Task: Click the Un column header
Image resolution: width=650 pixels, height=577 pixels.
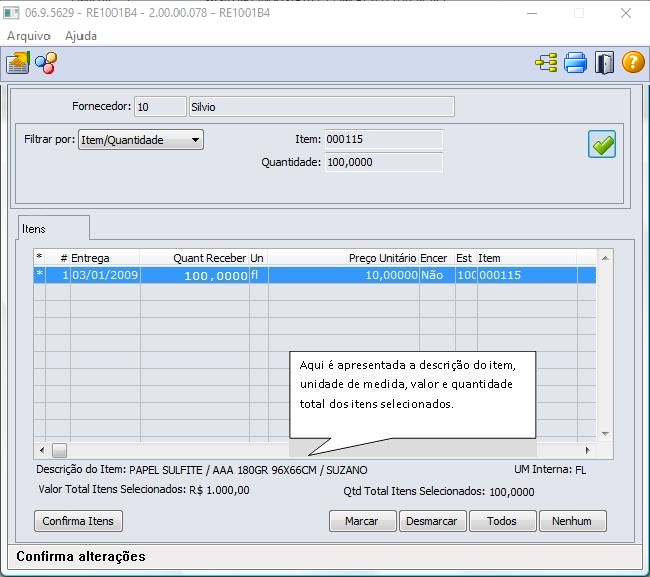Action: point(259,258)
